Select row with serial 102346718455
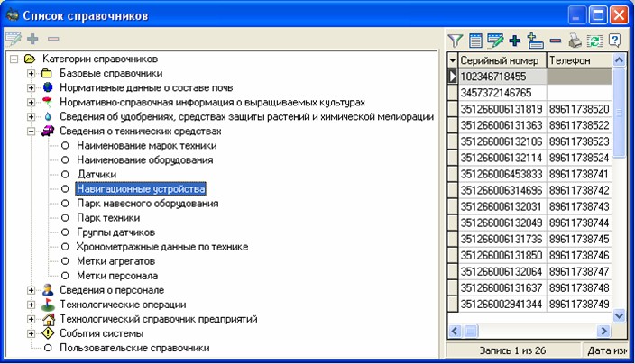 click(x=502, y=77)
